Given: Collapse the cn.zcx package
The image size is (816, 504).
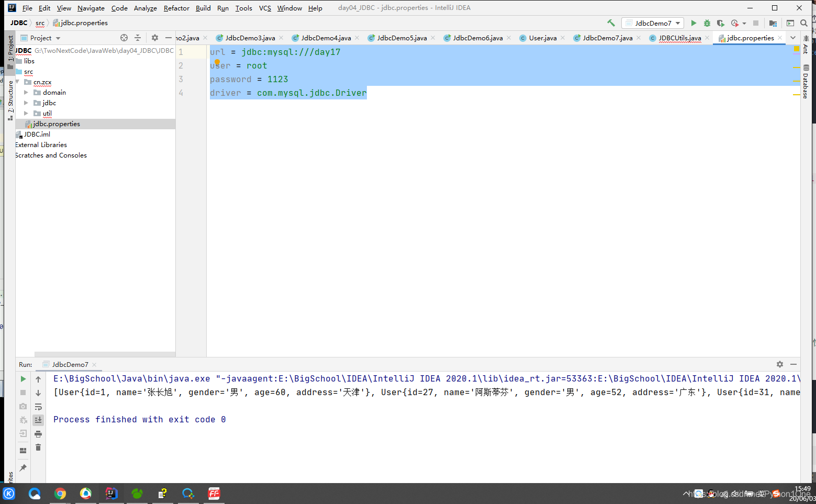Looking at the screenshot, I should coord(18,82).
